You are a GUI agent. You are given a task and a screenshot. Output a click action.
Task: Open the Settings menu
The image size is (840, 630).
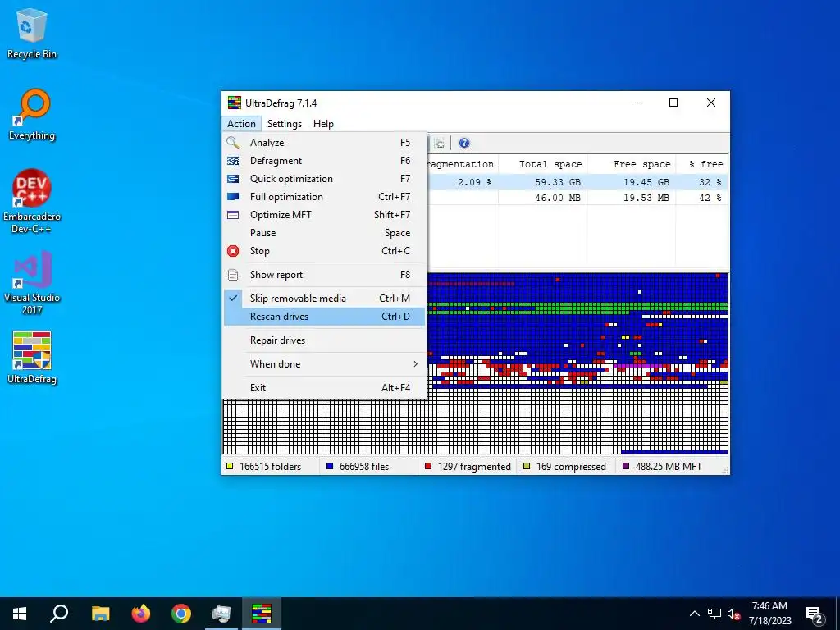285,124
